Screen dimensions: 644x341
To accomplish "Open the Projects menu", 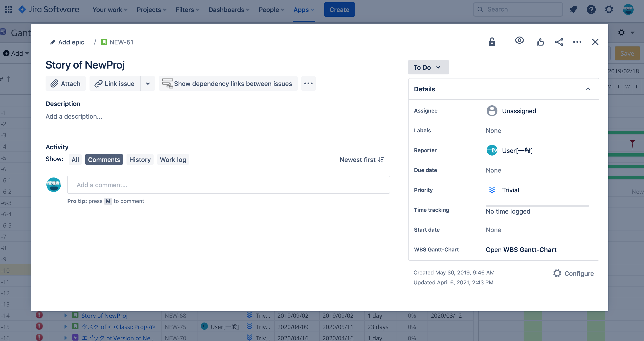I will click(x=152, y=9).
